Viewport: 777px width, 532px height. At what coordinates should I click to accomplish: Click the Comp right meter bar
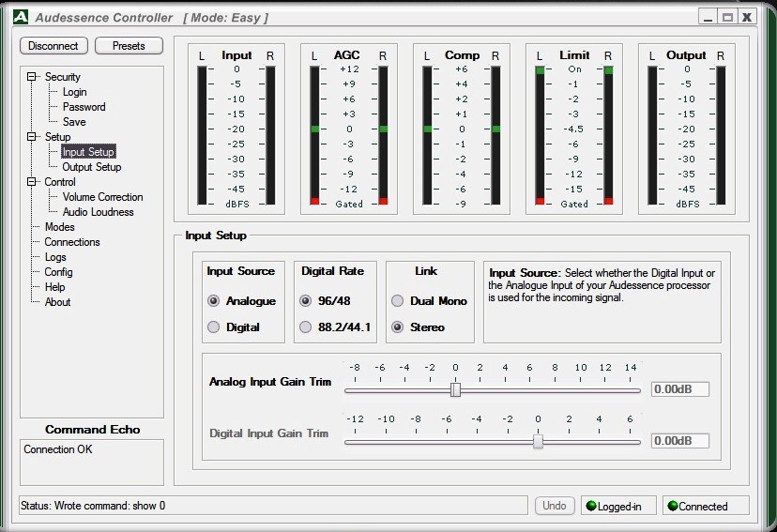pyautogui.click(x=495, y=135)
